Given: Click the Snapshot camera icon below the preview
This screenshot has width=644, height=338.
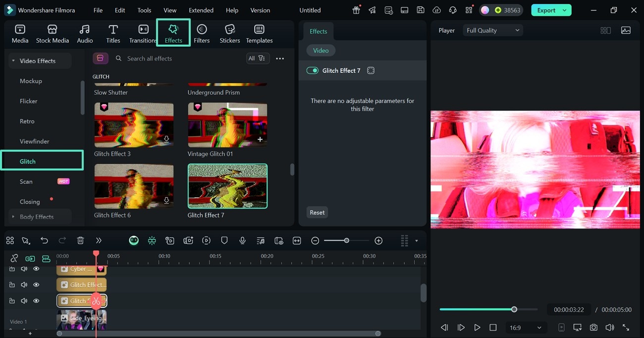Looking at the screenshot, I should (x=593, y=327).
